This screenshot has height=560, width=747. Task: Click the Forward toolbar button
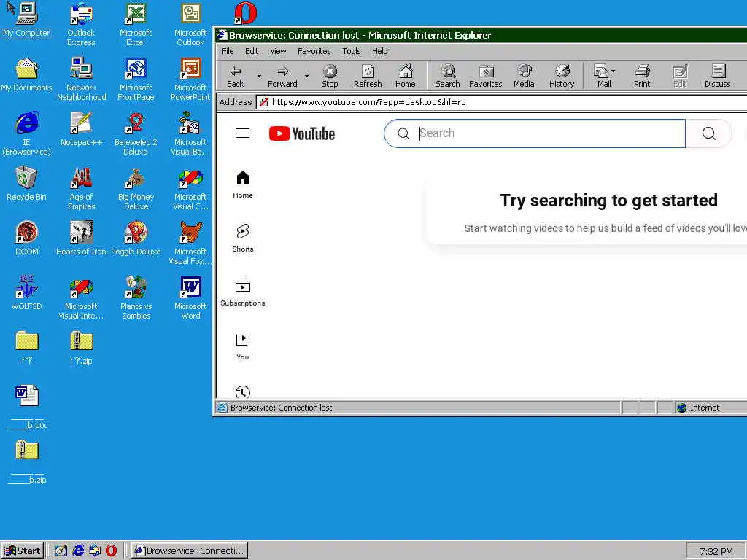tap(282, 76)
